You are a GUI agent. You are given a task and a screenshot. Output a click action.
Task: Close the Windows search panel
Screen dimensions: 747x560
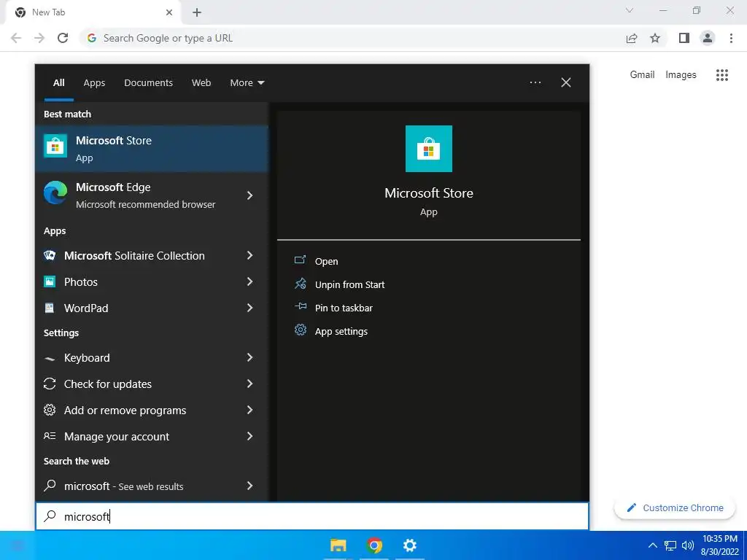(566, 82)
